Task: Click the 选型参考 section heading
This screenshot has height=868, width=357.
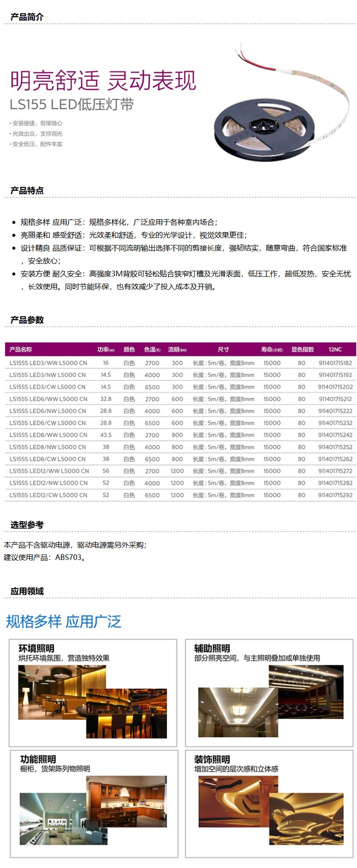Action: [27, 524]
